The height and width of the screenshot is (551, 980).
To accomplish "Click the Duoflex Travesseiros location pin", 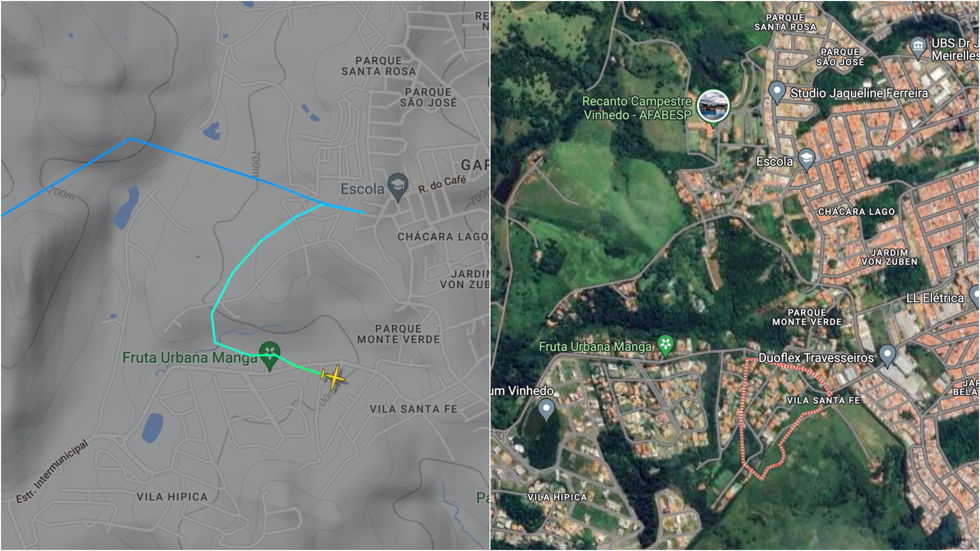I will click(888, 356).
